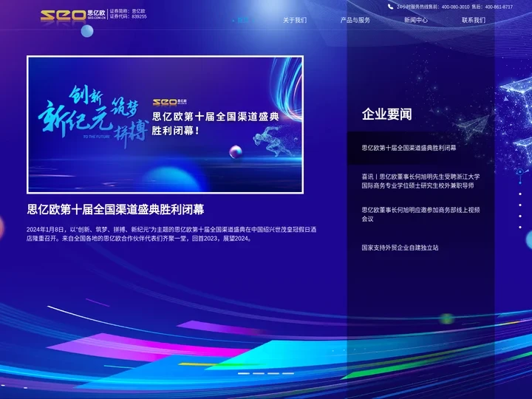Select the first carousel dash indicator at bottom
This screenshot has height=399, width=532.
244,373
